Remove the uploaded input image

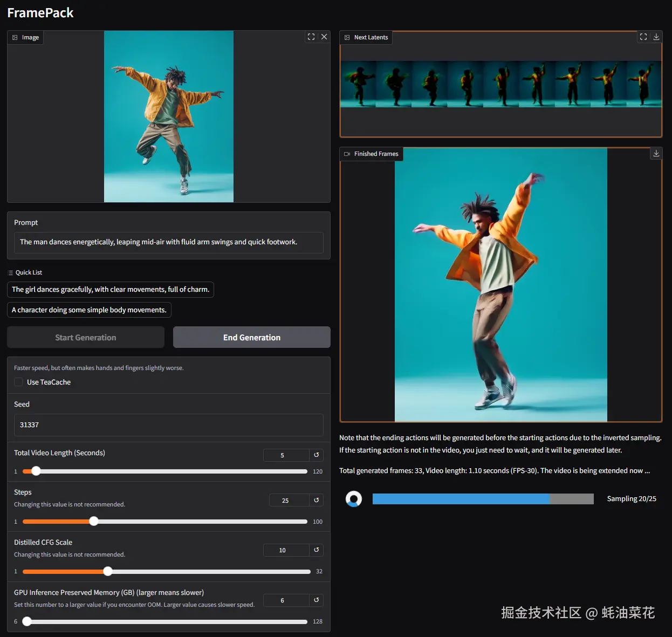324,37
